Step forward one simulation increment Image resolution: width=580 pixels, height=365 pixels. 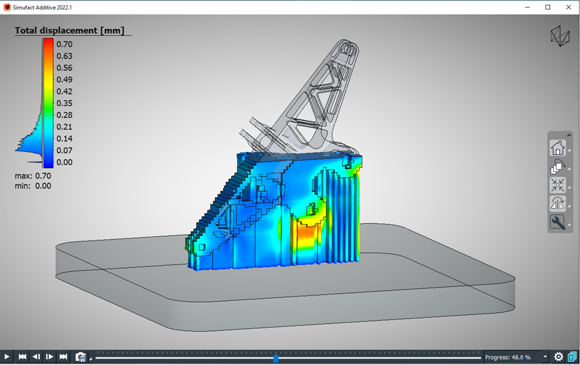point(50,357)
